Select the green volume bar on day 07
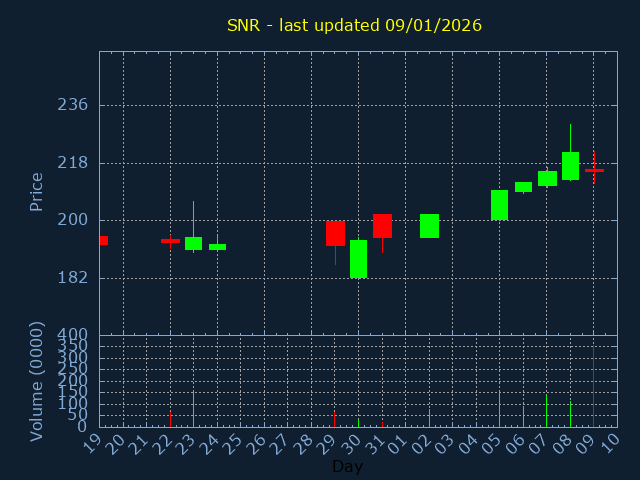Image resolution: width=640 pixels, height=480 pixels. coord(546,411)
